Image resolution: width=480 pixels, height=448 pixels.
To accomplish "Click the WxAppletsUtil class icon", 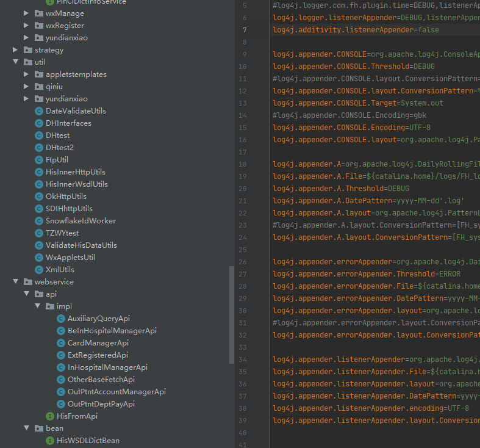I will [39, 258].
